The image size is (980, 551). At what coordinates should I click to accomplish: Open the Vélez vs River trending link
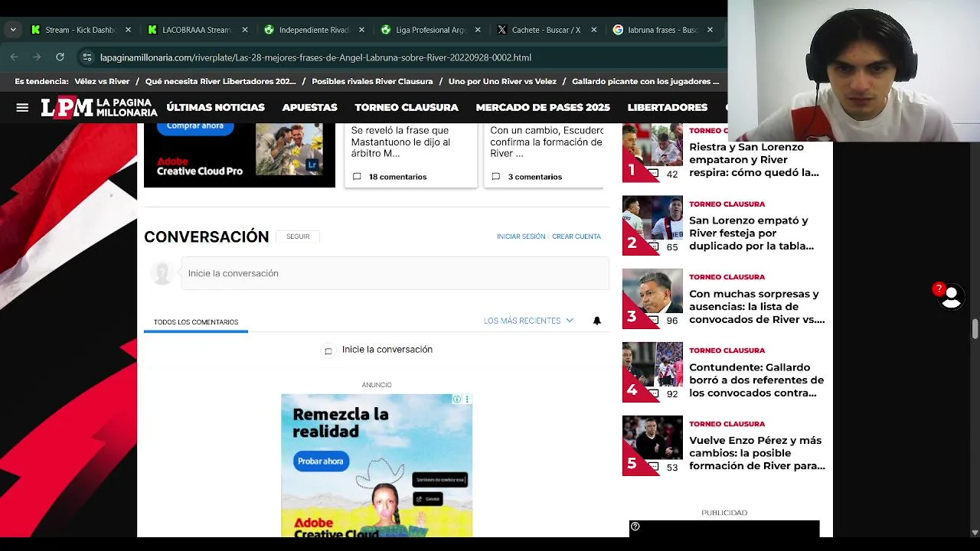point(102,81)
